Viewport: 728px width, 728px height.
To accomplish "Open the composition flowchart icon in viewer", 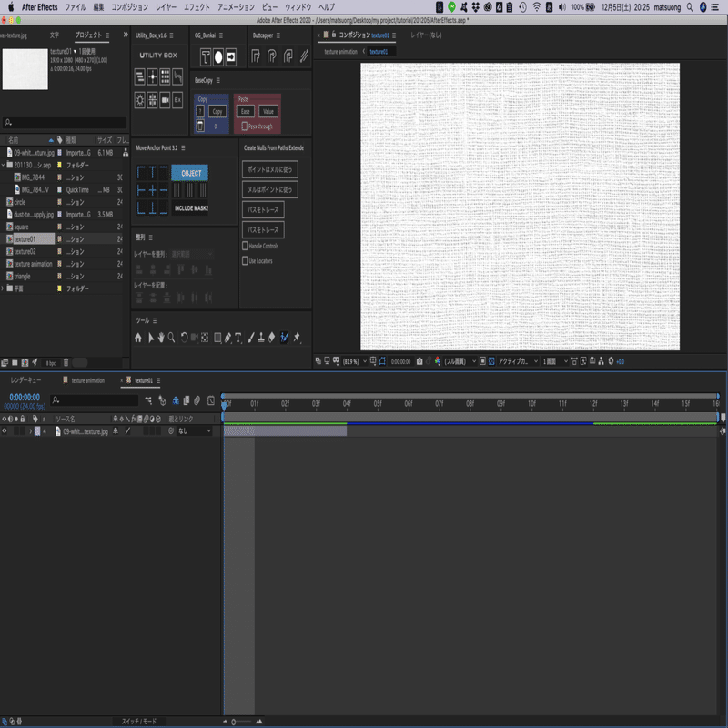I will point(601,361).
